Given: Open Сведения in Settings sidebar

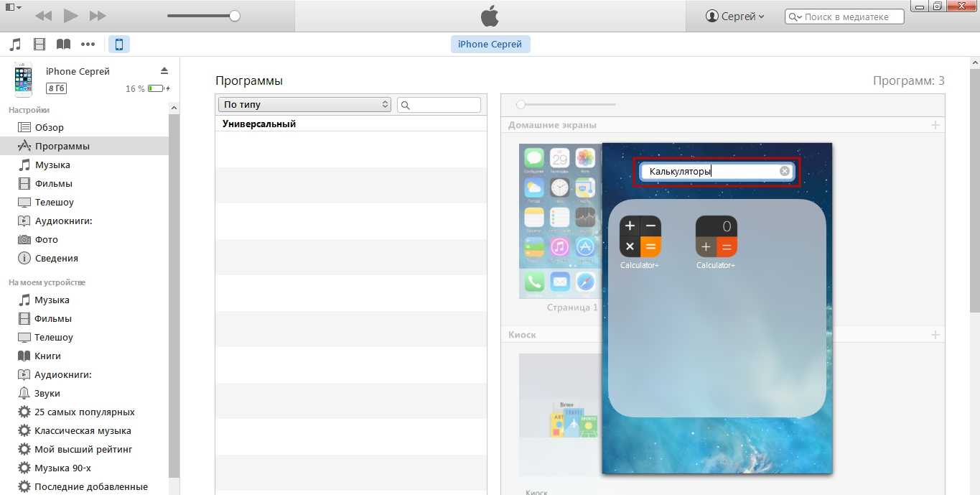Looking at the screenshot, I should pos(84,258).
